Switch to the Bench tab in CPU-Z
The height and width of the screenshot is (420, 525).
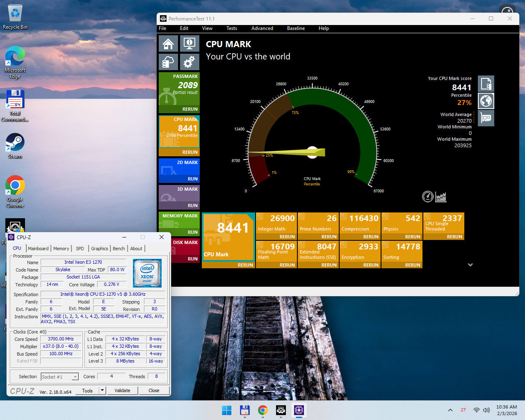tap(119, 249)
